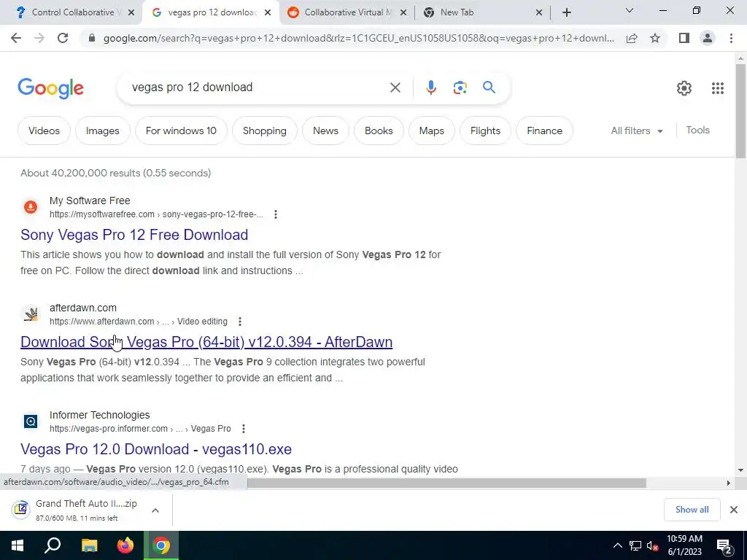This screenshot has width=747, height=560.
Task: Switch to the Collaborative Virtual Reddit tab
Action: pyautogui.click(x=347, y=12)
